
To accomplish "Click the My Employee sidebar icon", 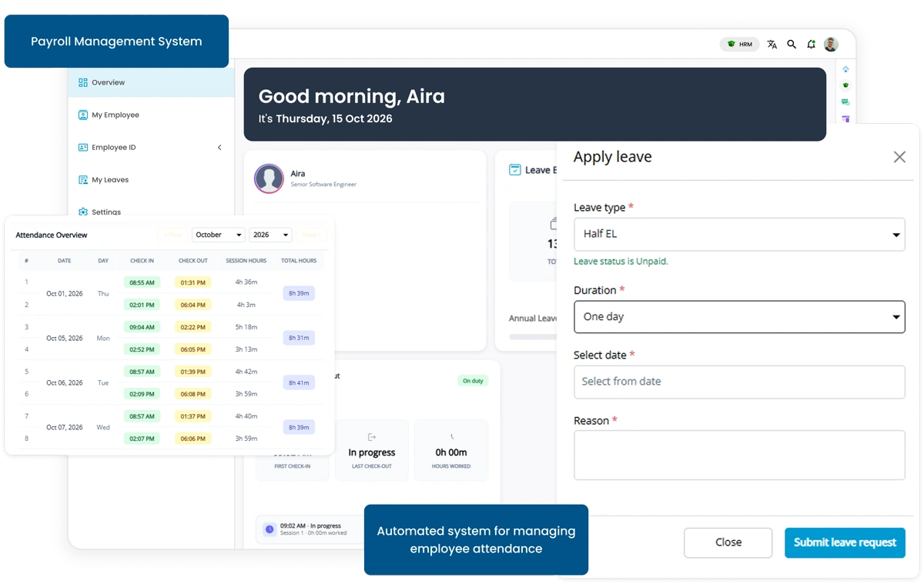I will pos(83,115).
